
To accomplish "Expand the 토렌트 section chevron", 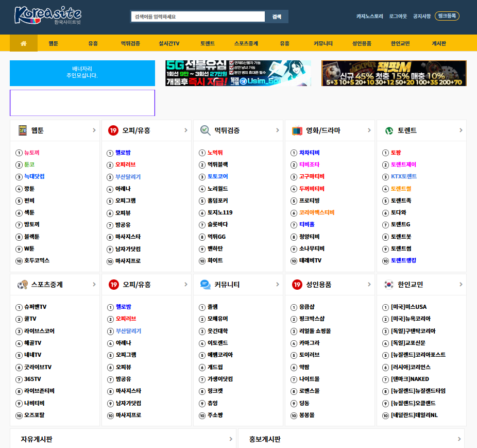I will coord(461,130).
